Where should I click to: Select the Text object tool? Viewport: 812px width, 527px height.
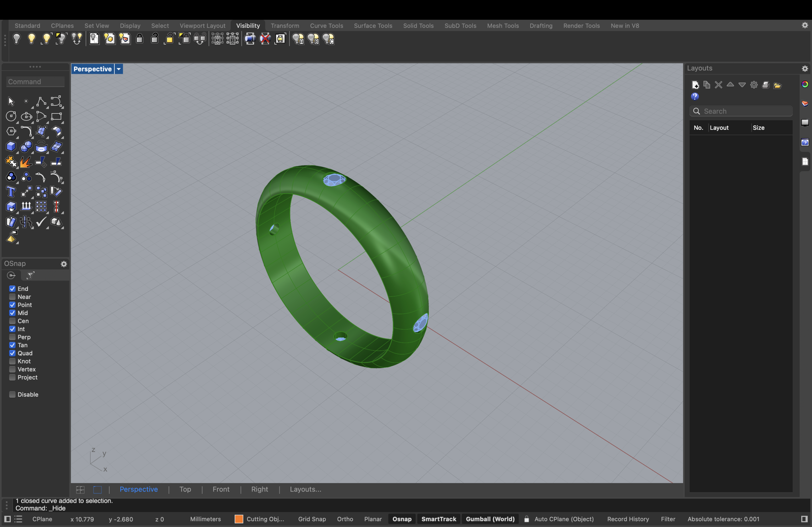(11, 192)
